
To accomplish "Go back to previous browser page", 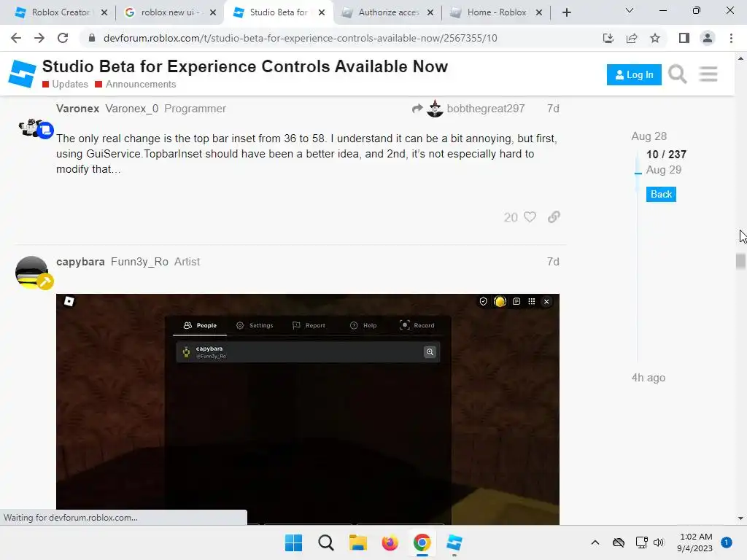I will pos(16,38).
